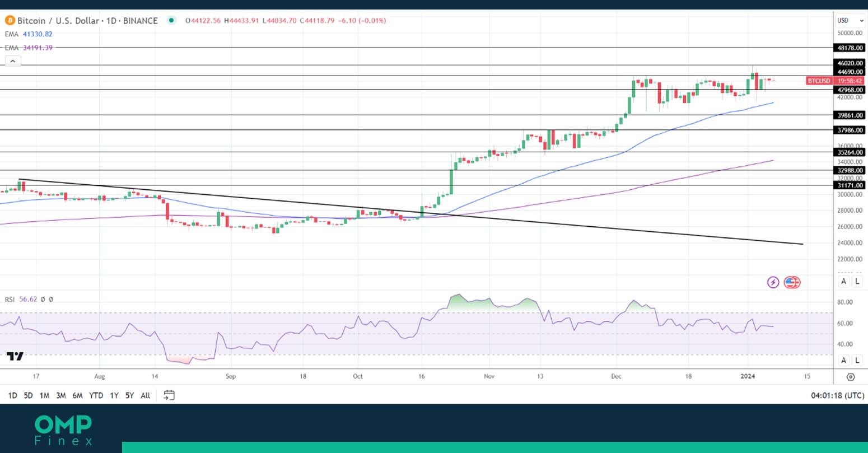Click the 24000.00 price scale value
868x453 pixels.
pos(850,243)
